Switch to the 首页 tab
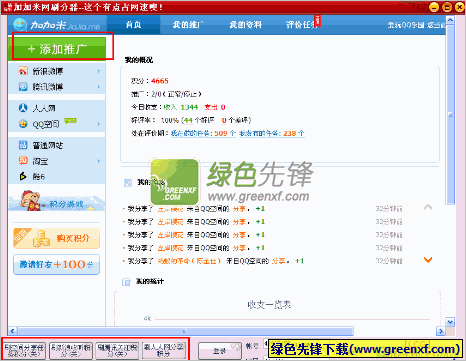The height and width of the screenshot is (361, 466). point(134,25)
